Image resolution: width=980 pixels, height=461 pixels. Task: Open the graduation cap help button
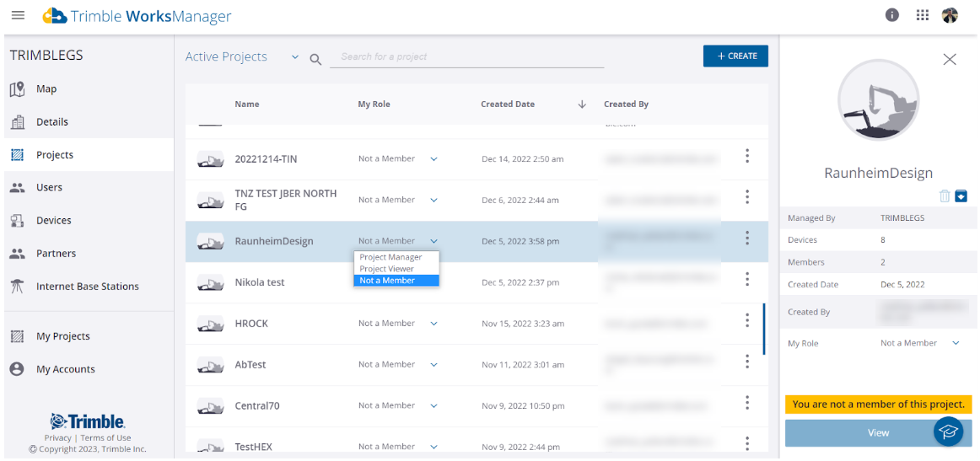pos(949,431)
